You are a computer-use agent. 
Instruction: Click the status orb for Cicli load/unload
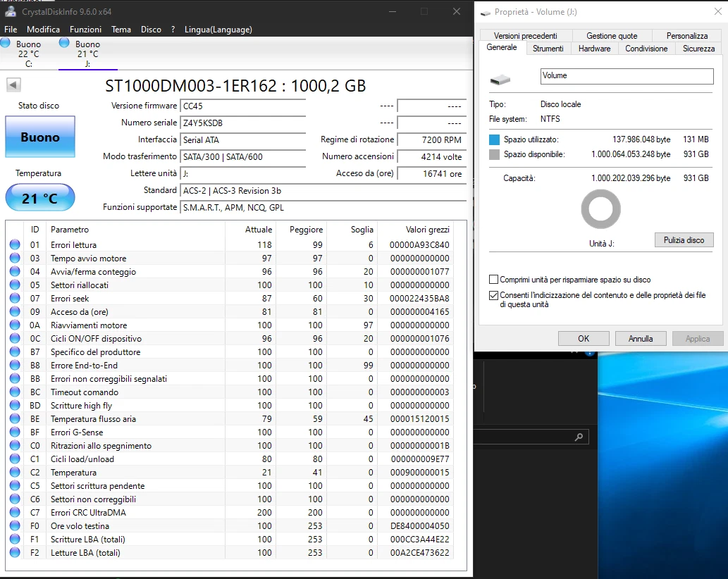coord(15,459)
